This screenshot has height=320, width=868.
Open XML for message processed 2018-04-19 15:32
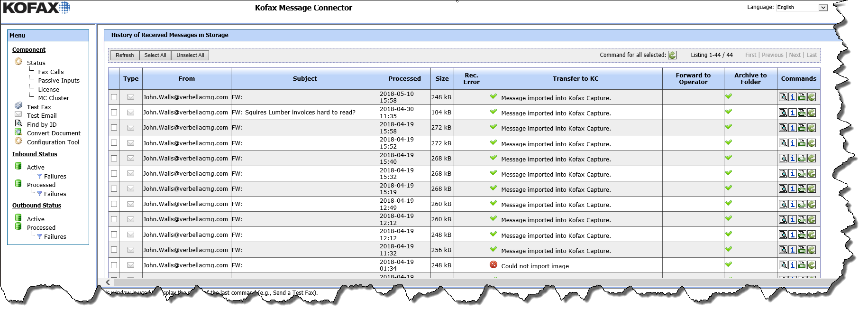click(802, 173)
